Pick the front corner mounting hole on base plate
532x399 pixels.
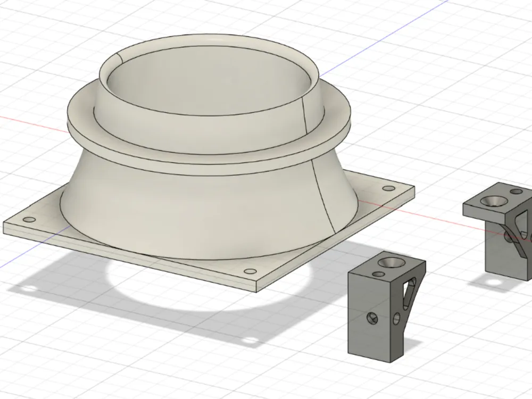pyautogui.click(x=251, y=272)
